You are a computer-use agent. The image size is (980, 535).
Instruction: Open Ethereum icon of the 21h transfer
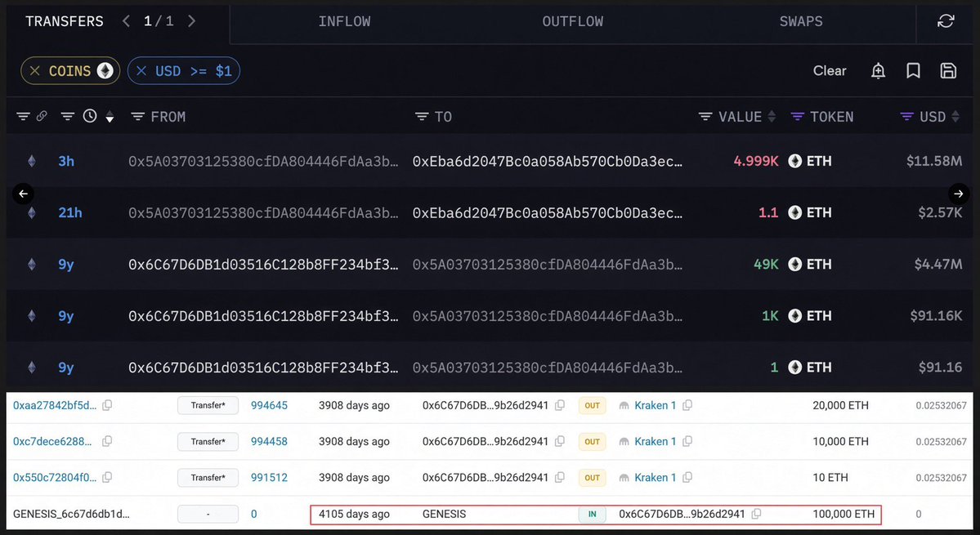(x=31, y=213)
